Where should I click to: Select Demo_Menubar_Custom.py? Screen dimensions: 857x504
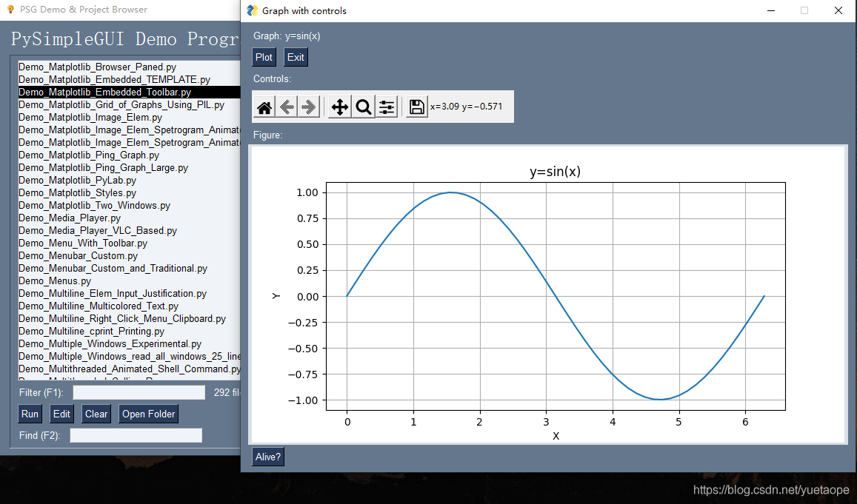click(129, 255)
